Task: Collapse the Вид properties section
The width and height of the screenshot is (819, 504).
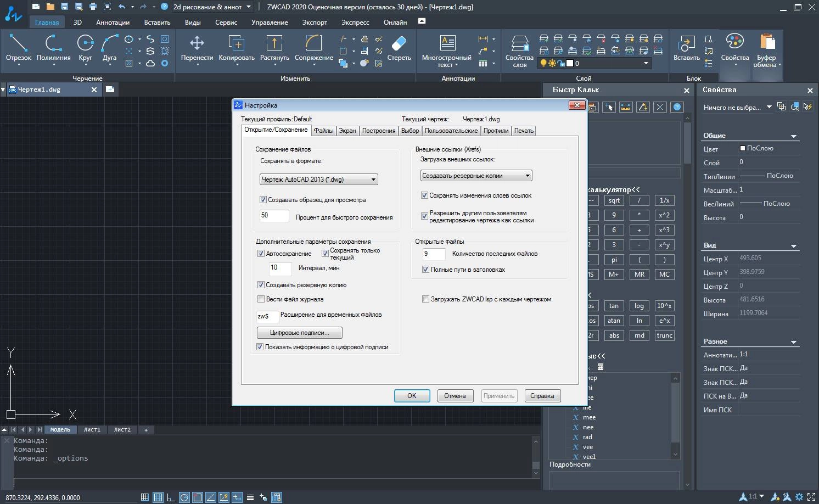Action: tap(793, 245)
